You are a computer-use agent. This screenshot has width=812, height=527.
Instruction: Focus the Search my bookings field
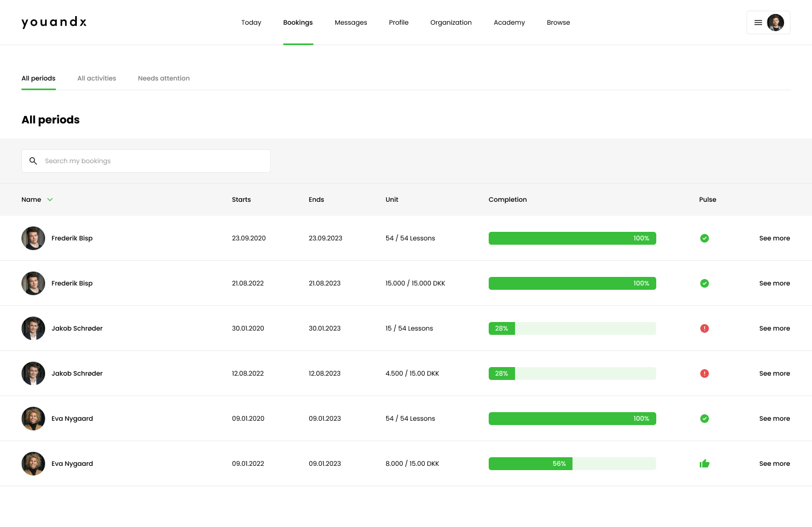click(146, 161)
